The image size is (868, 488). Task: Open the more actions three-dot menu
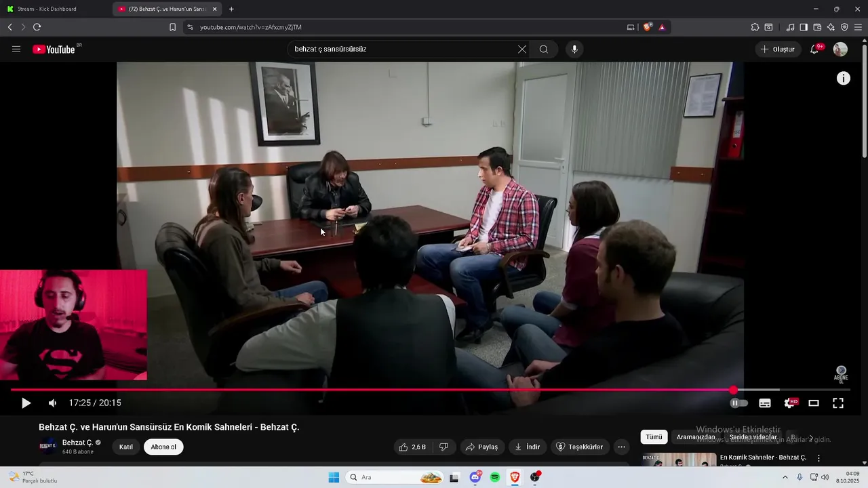(621, 447)
